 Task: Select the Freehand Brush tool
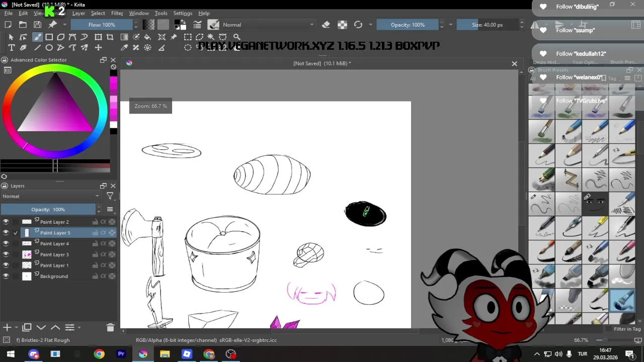pyautogui.click(x=37, y=37)
